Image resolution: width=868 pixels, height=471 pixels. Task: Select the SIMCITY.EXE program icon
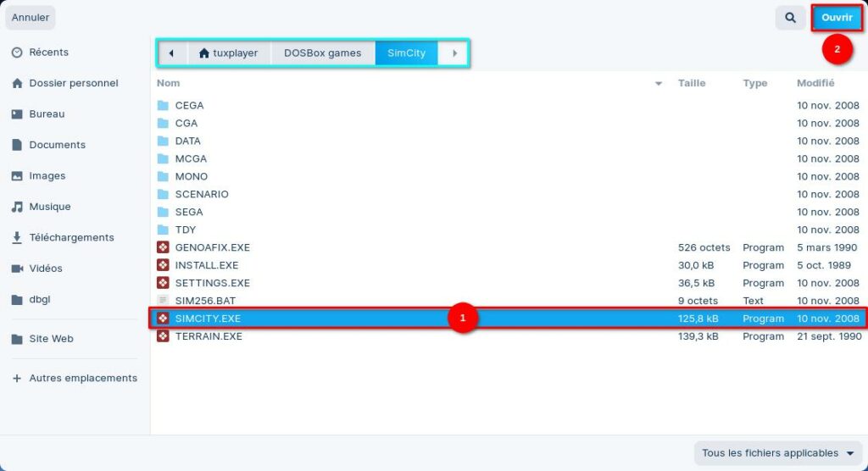(164, 319)
